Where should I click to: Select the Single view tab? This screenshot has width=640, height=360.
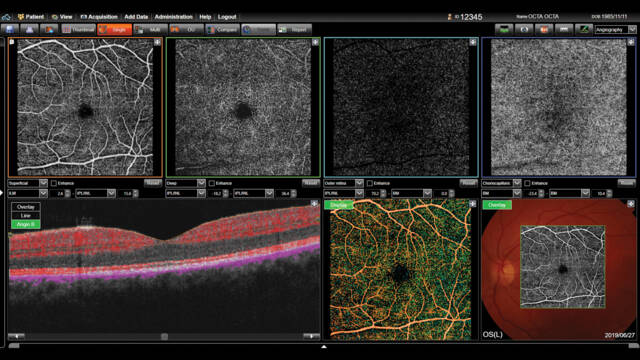point(115,29)
